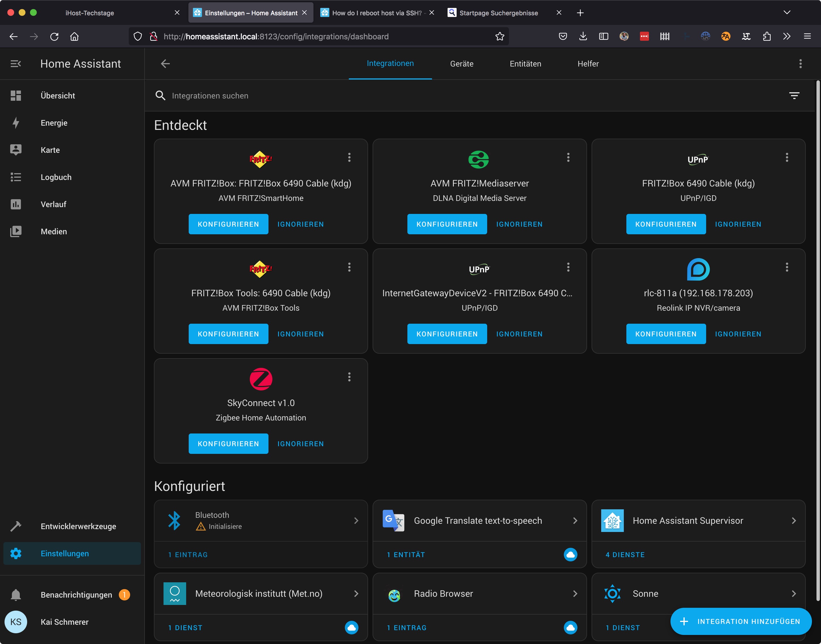Viewport: 821px width, 644px height.
Task: Click the KS user avatar
Action: coord(16,622)
